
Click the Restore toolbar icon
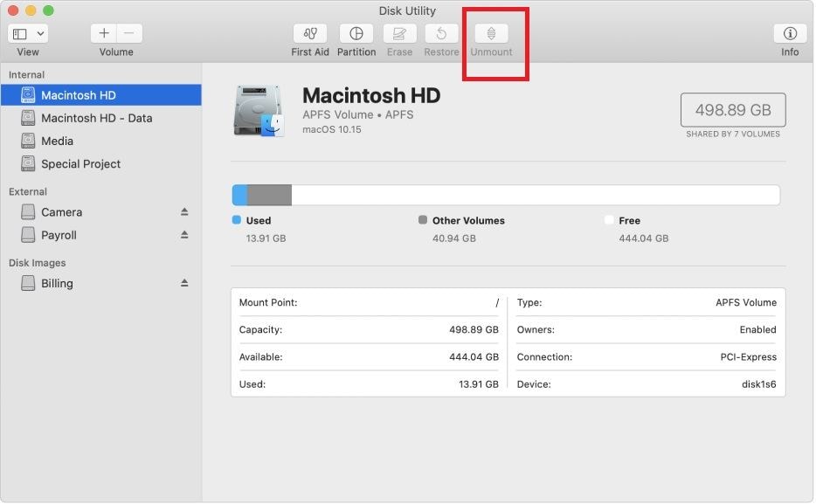pyautogui.click(x=441, y=34)
